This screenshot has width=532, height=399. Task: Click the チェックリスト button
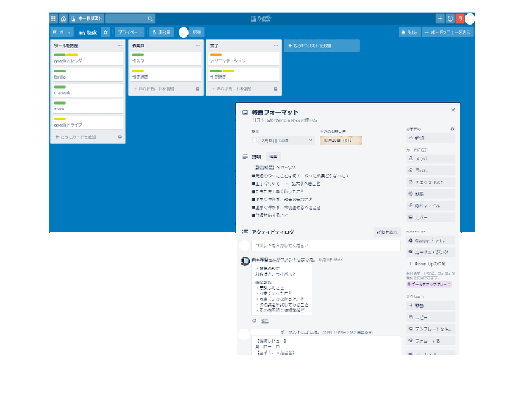point(431,182)
